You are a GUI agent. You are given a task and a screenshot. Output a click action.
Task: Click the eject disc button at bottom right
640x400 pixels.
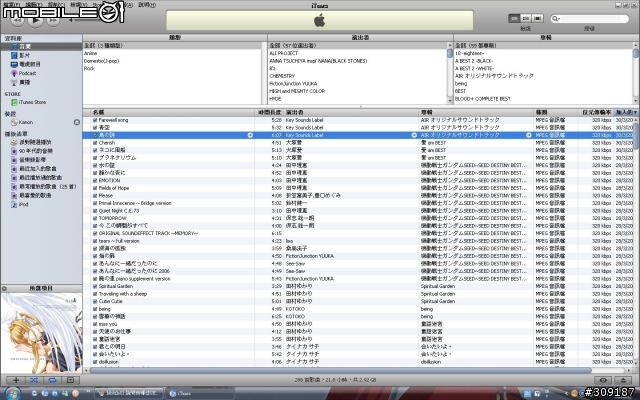(x=623, y=380)
